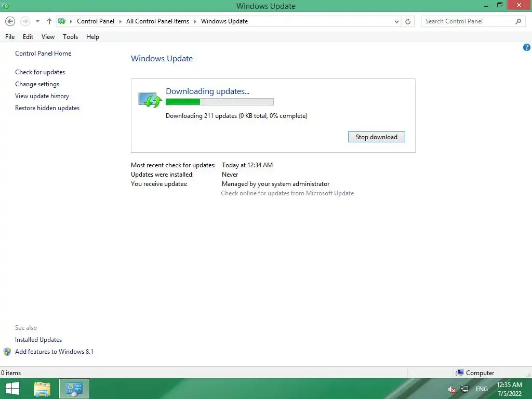Open the Edit menu
This screenshot has height=399, width=532.
click(x=28, y=37)
